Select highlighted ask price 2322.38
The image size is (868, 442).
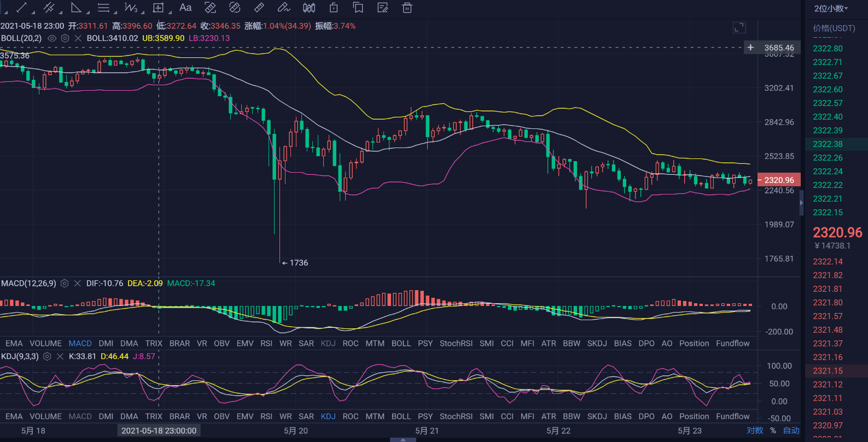coord(828,144)
